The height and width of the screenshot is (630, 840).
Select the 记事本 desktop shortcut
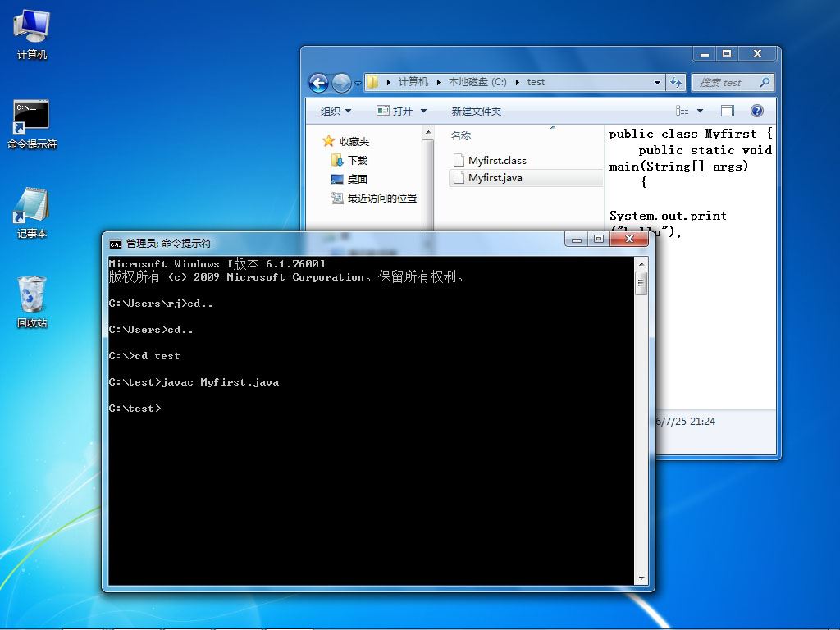coord(32,213)
